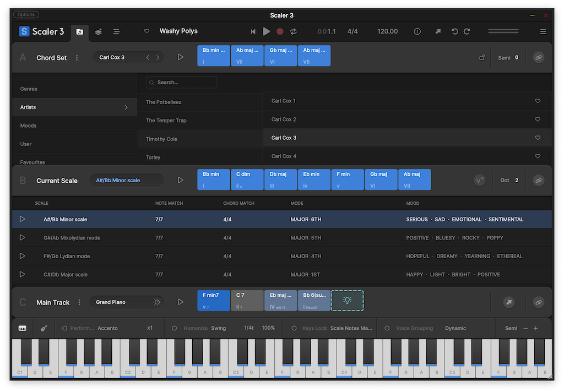Undo the last action
This screenshot has height=392, width=564.
point(454,31)
